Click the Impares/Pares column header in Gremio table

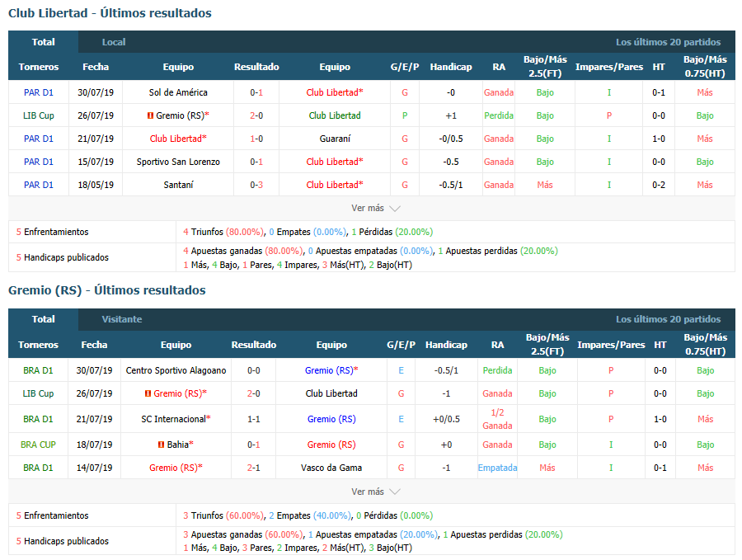(611, 345)
